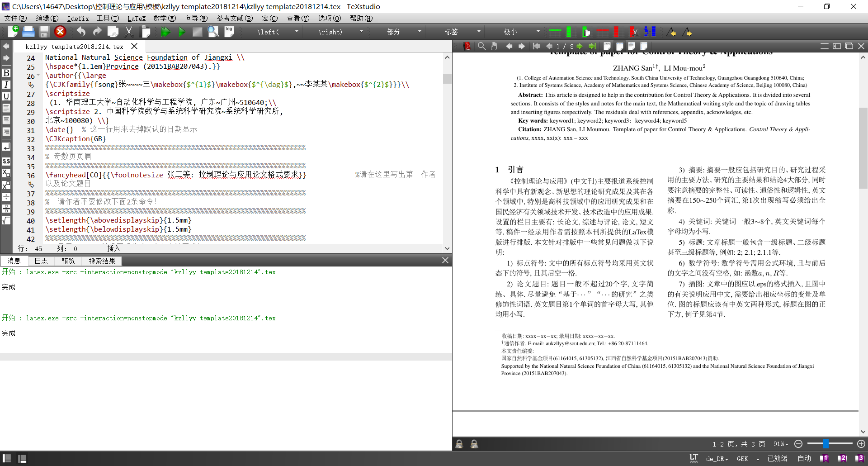868x466 pixels.
Task: Select the magnifier tool in PDF viewer
Action: click(481, 46)
